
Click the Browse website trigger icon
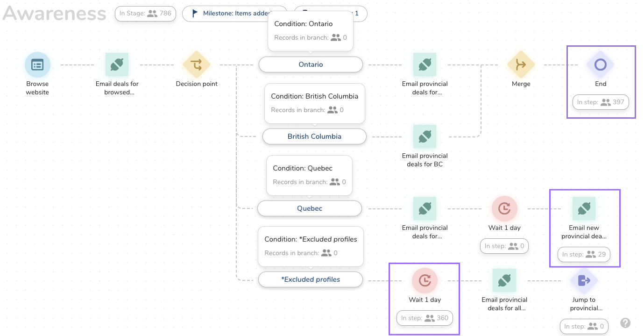click(37, 64)
